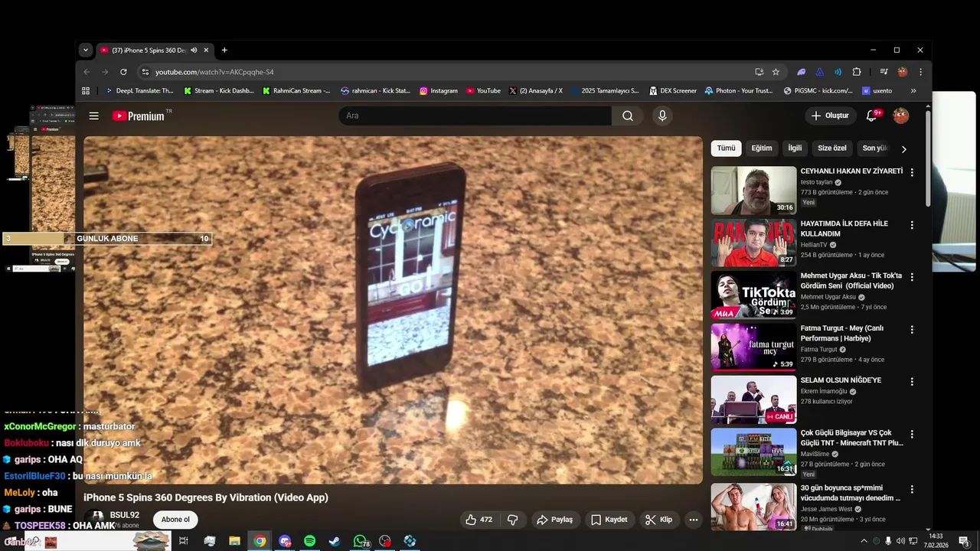Create a clip with Klip button
Viewport: 980px width, 551px height.
pos(658,520)
